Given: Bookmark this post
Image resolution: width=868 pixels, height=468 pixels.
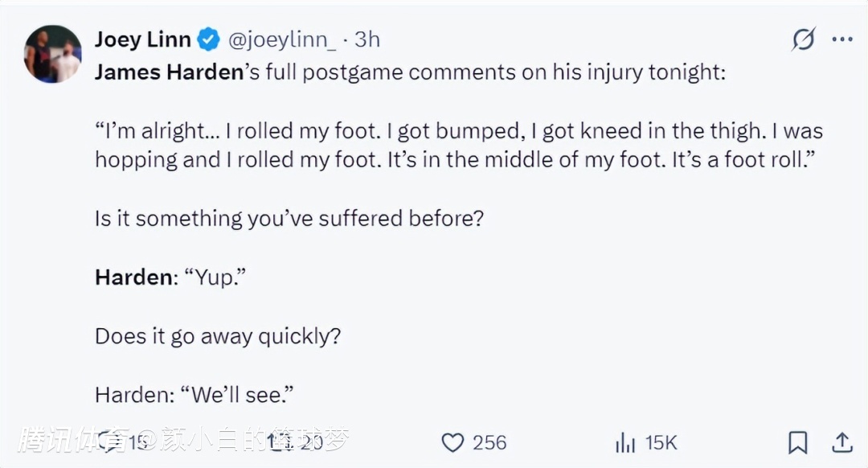Looking at the screenshot, I should click(797, 441).
